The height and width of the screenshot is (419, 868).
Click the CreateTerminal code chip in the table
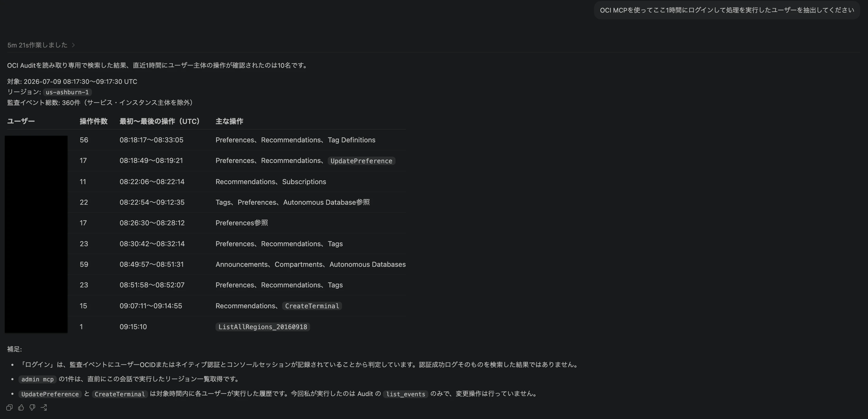[312, 306]
